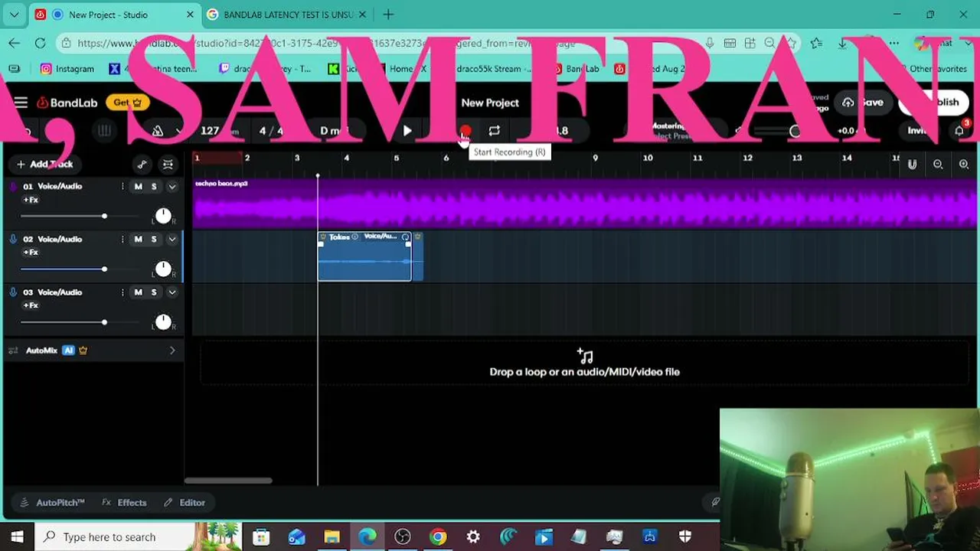Open the browser tab list dropdown
This screenshot has width=980, height=551.
(14, 15)
